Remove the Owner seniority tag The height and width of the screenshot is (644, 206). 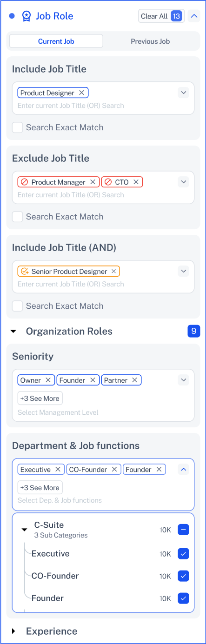tap(48, 380)
